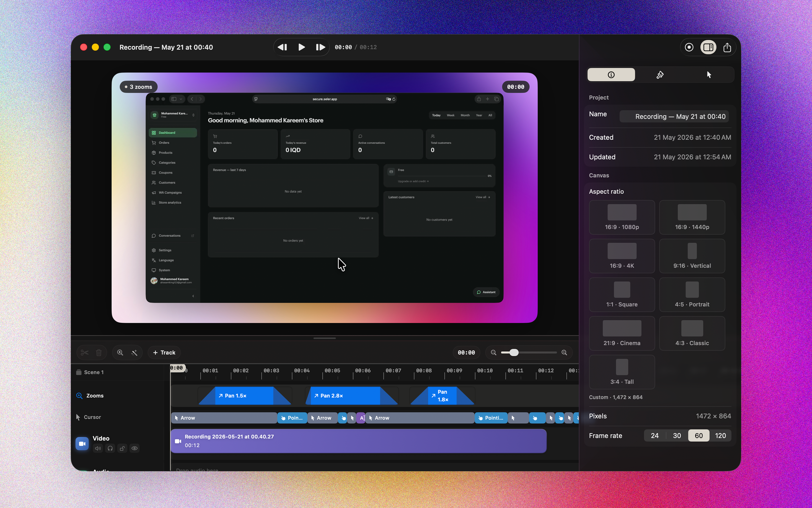Switch to the cursor settings inspector tab

point(709,75)
